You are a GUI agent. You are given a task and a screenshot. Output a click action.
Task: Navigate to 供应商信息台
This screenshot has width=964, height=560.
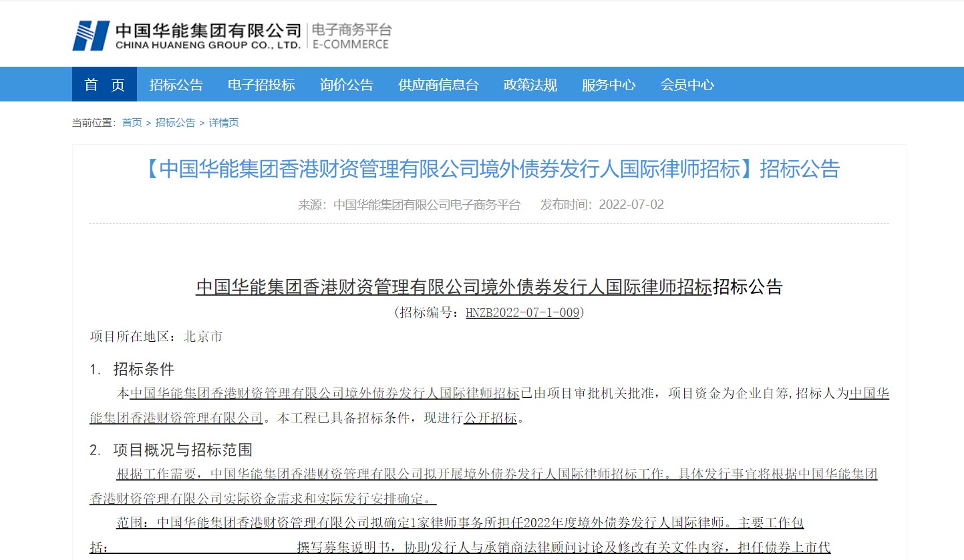click(438, 85)
